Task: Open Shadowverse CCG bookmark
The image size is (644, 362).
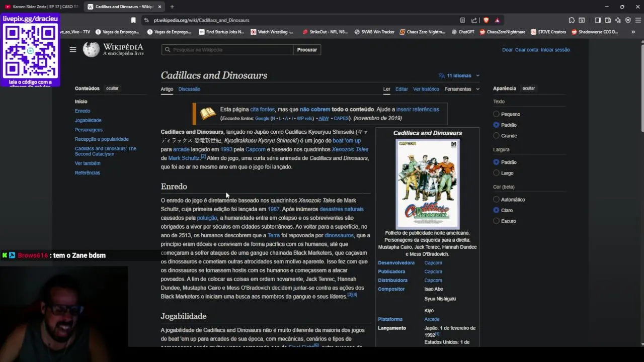Action: [x=595, y=32]
